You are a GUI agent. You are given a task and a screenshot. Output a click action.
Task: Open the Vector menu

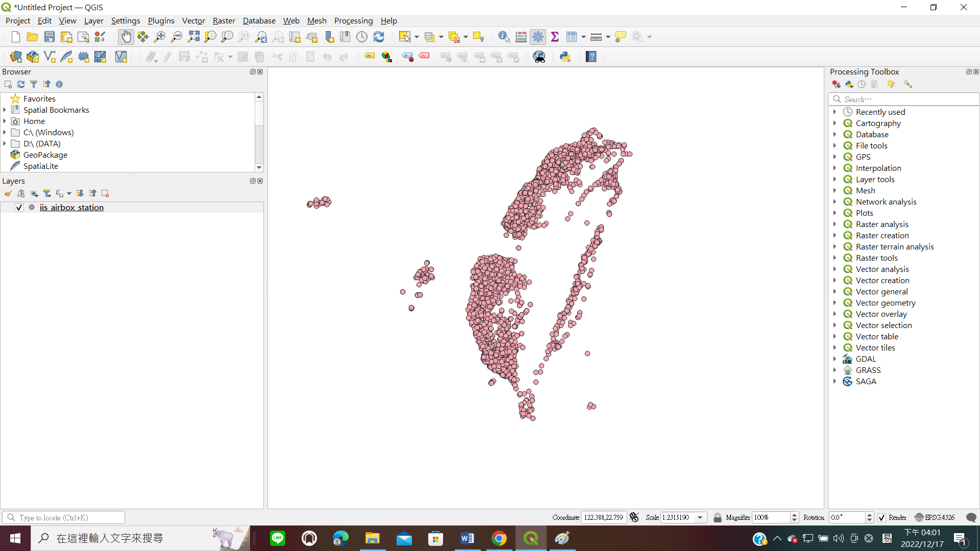[x=193, y=21]
